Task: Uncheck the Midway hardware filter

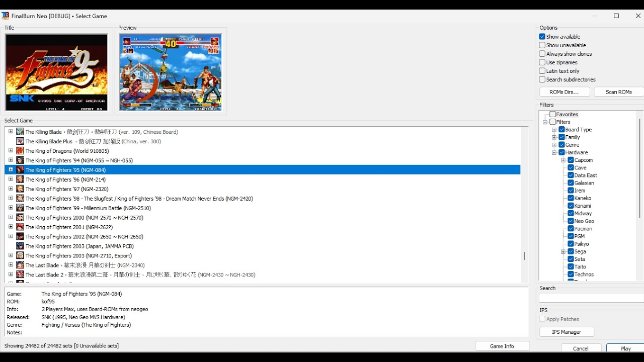Action: pos(571,214)
